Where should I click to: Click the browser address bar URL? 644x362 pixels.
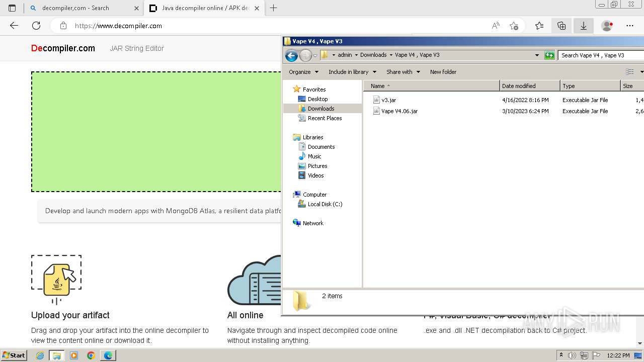tap(118, 26)
